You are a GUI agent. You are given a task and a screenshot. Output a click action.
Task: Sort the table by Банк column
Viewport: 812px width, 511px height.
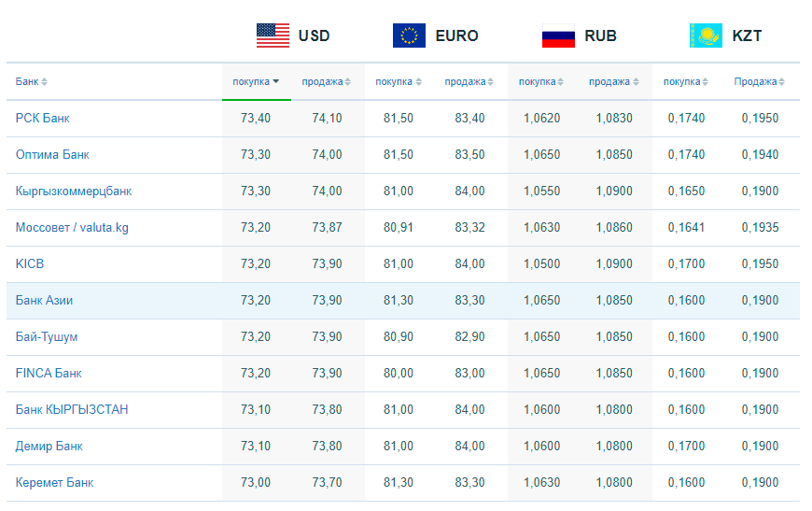pyautogui.click(x=31, y=82)
